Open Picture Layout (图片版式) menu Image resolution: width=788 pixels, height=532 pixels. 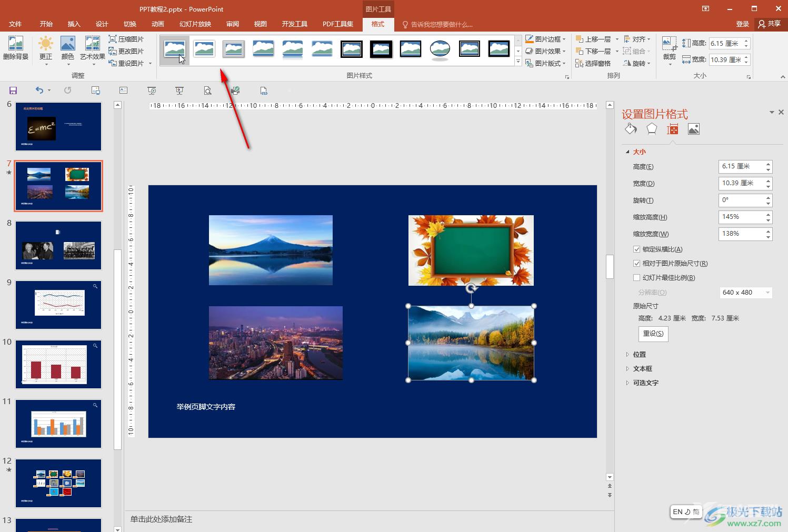(x=545, y=63)
